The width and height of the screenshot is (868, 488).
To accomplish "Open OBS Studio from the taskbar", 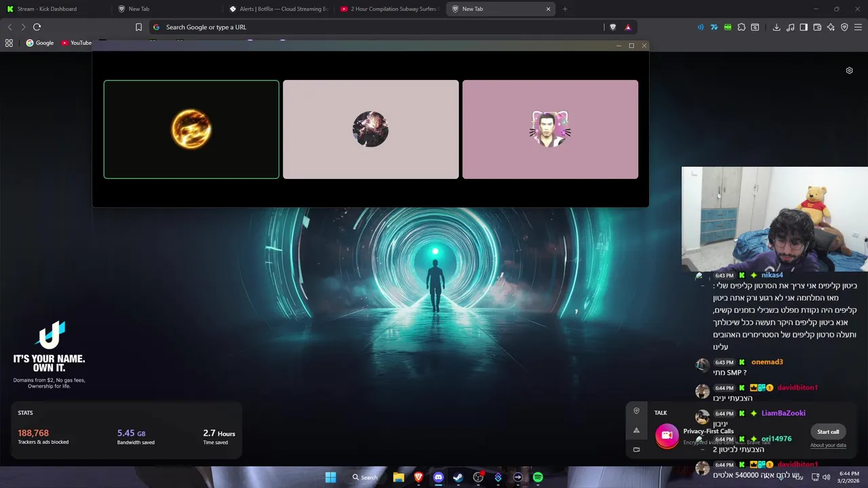I will pos(478,477).
